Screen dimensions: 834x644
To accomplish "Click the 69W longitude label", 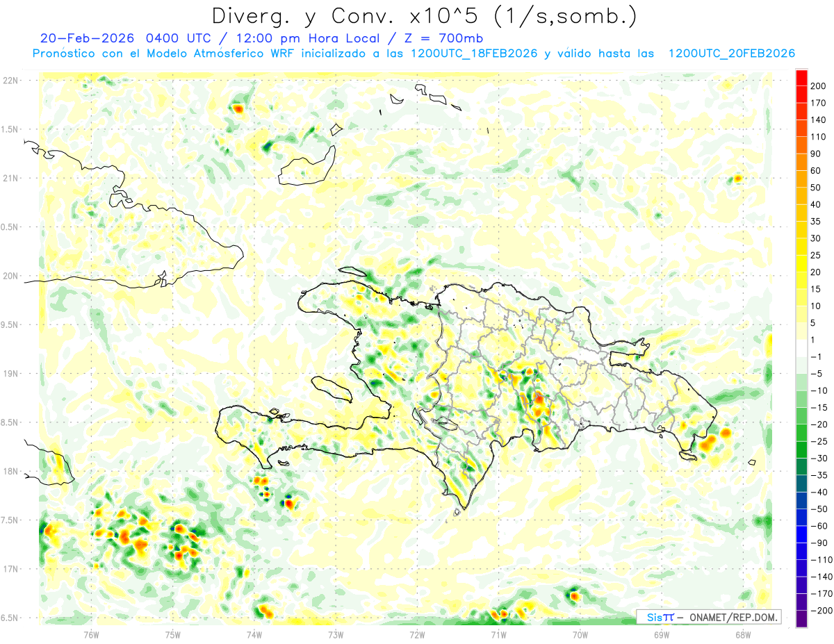I will coord(661,634).
